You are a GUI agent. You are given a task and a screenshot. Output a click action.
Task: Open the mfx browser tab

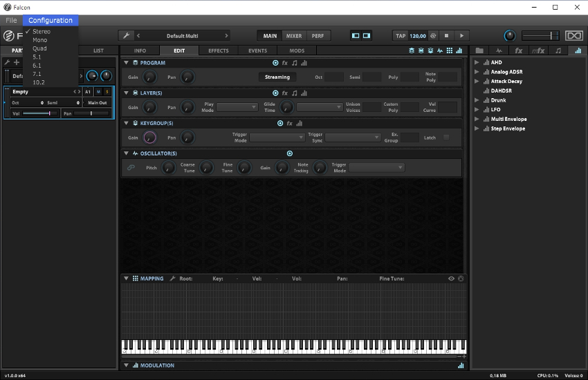(538, 50)
